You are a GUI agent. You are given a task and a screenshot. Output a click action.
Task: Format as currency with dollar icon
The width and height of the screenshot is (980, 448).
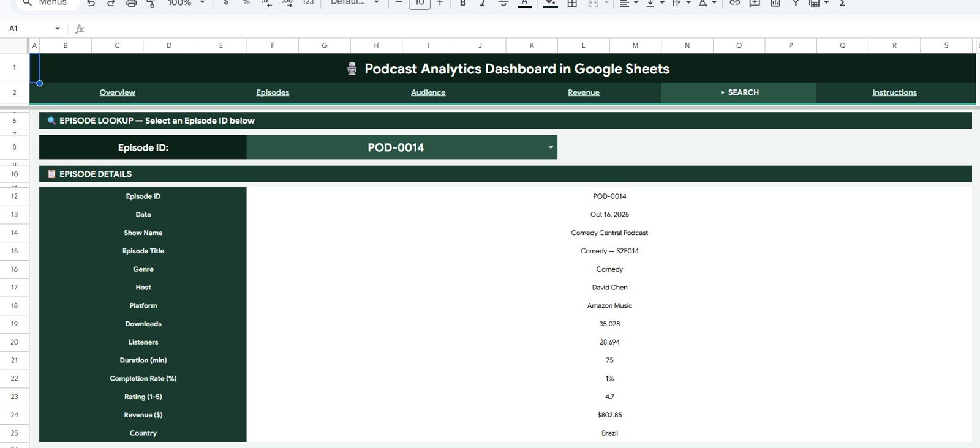pos(226,2)
